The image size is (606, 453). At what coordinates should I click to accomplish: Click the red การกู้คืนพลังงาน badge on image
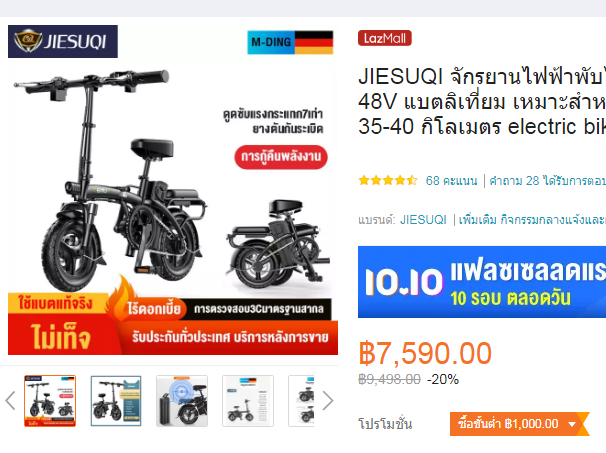(281, 157)
